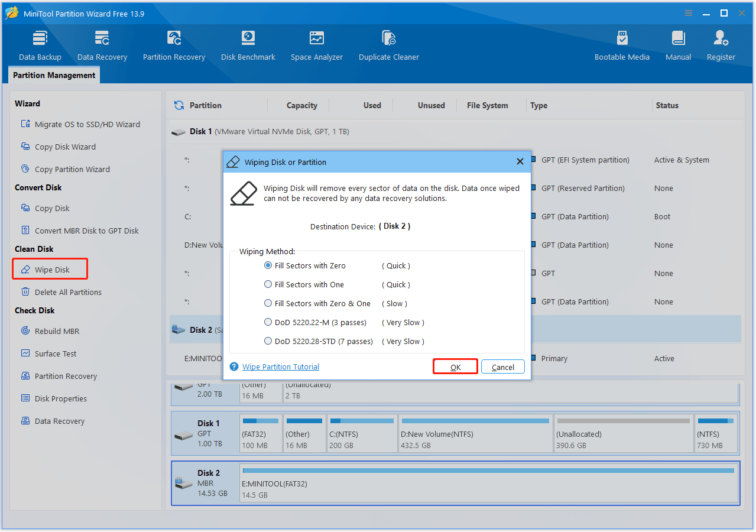Sort by the File System column header
The width and height of the screenshot is (756, 532).
(487, 105)
